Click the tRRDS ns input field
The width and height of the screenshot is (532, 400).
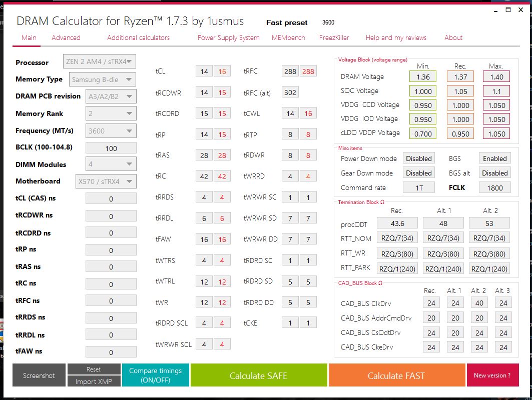pos(111,318)
